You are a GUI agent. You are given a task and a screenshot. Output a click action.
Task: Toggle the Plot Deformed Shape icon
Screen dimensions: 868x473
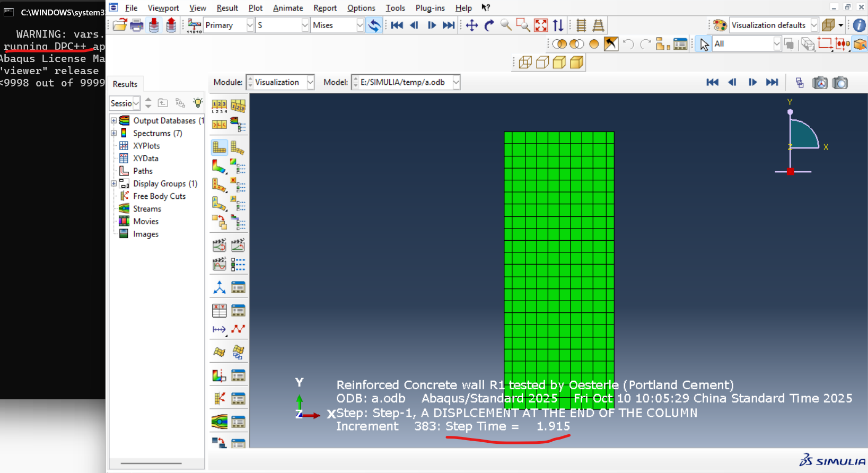tap(238, 147)
